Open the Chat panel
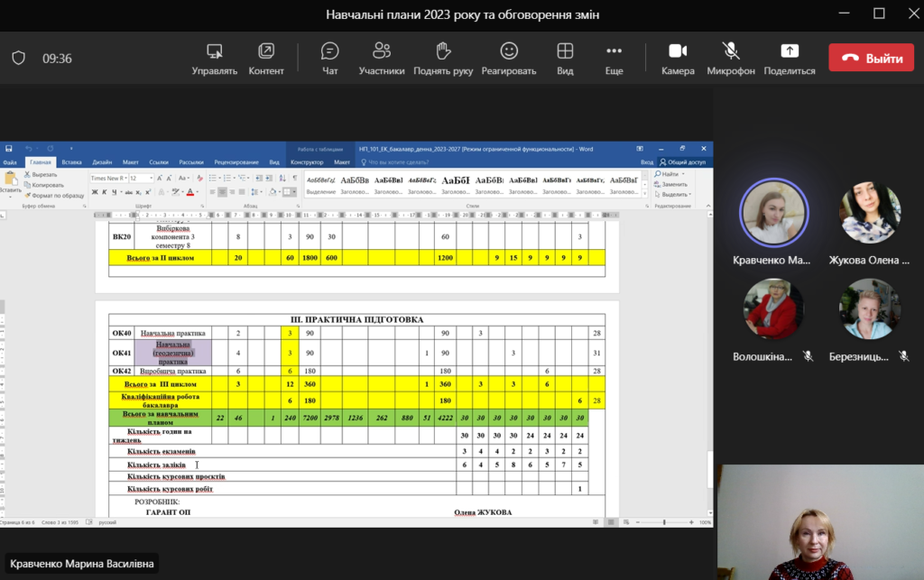The image size is (924, 580). tap(329, 59)
